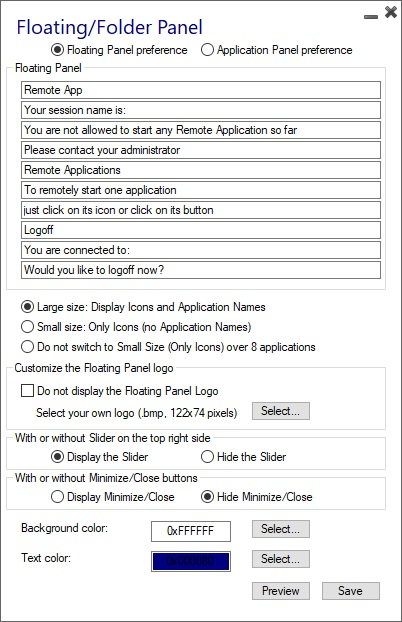Screen dimensions: 402x622
Task: Click the 'Please contact your administrator' field
Action: coord(201,150)
